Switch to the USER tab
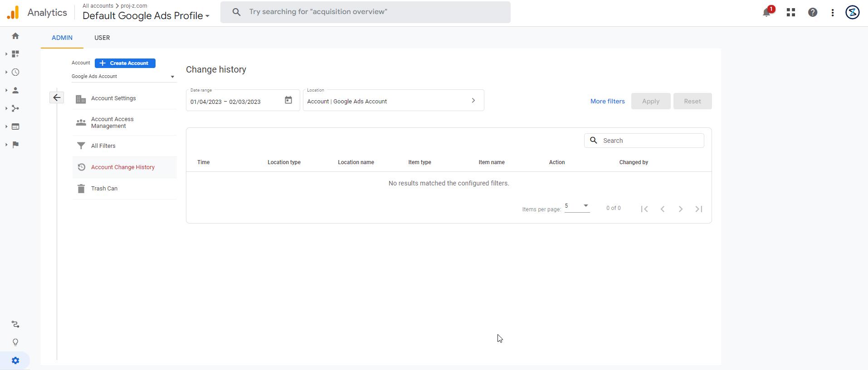The image size is (868, 370). coord(102,38)
